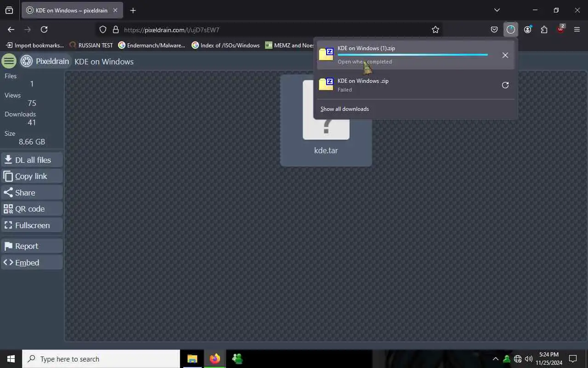
Task: Go to the Pixeldrain home logo link
Action: pyautogui.click(x=45, y=61)
